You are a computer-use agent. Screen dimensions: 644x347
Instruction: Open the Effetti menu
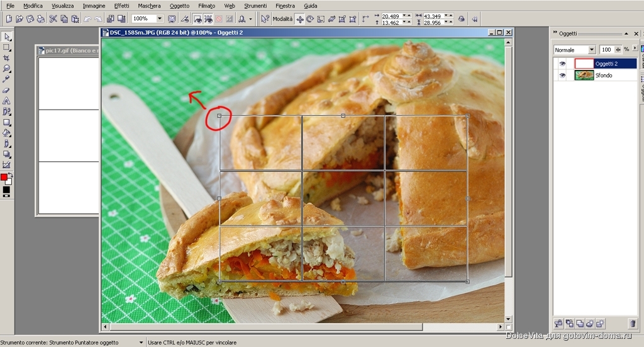click(x=121, y=6)
